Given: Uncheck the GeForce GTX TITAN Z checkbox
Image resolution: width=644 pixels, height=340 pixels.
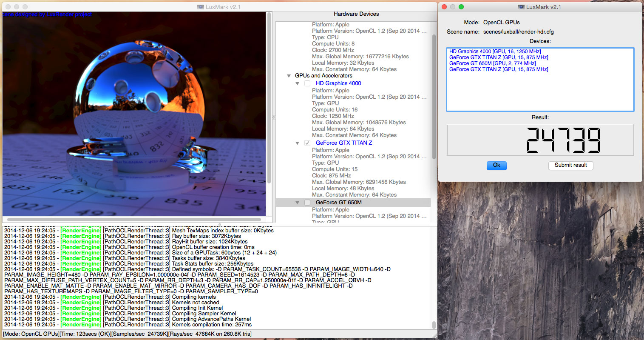Looking at the screenshot, I should click(307, 143).
